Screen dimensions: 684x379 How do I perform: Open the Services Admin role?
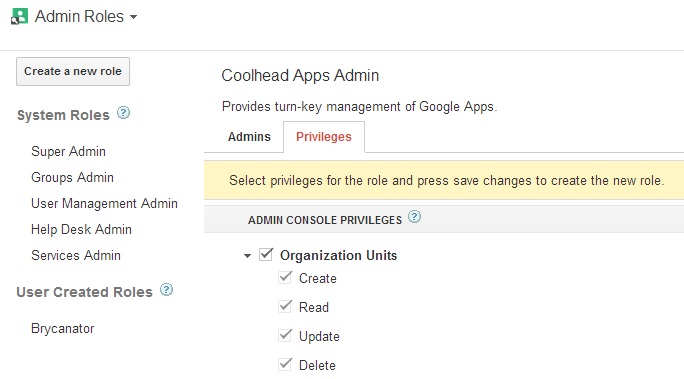(76, 255)
